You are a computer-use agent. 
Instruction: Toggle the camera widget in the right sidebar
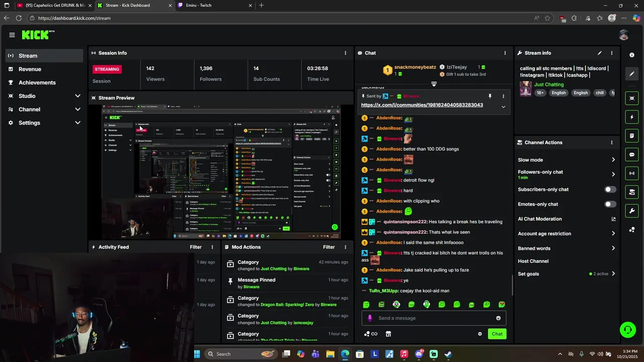632,192
